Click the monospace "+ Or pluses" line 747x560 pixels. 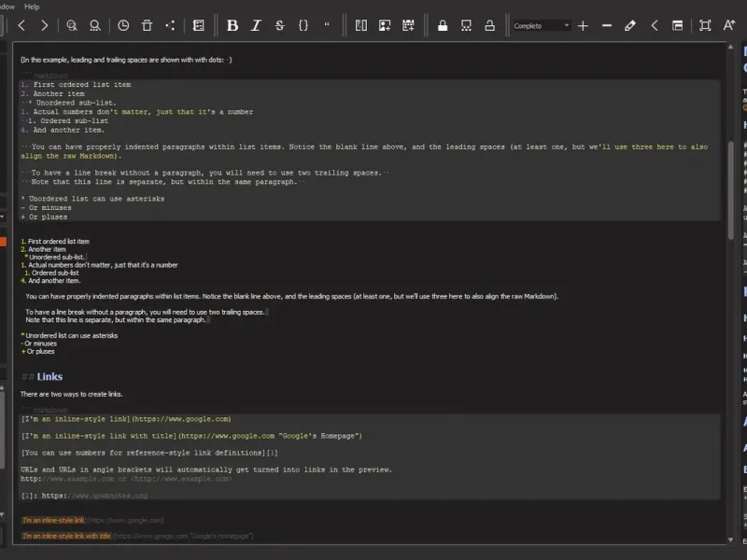44,217
